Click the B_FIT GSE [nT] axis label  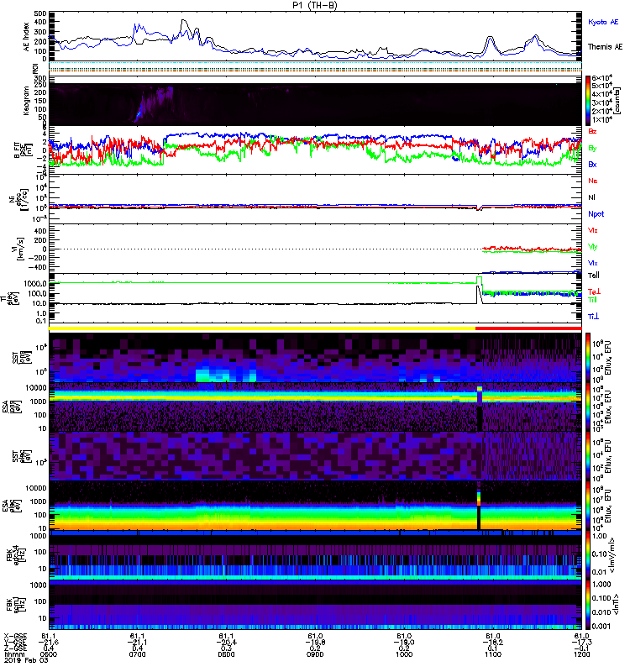click(x=23, y=150)
